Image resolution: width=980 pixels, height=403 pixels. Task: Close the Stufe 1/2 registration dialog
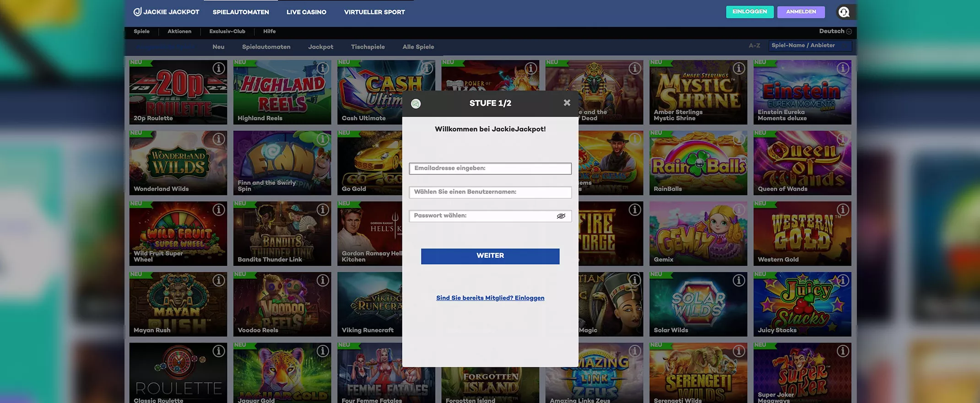pyautogui.click(x=567, y=102)
